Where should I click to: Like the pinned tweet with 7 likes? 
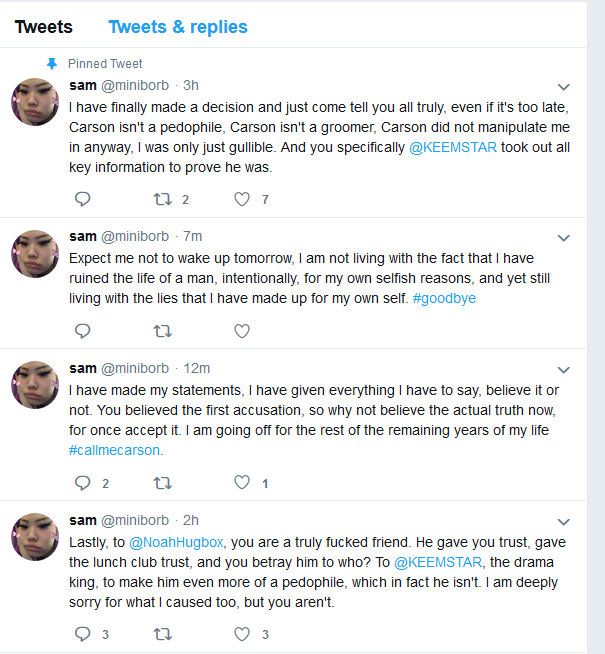point(242,199)
